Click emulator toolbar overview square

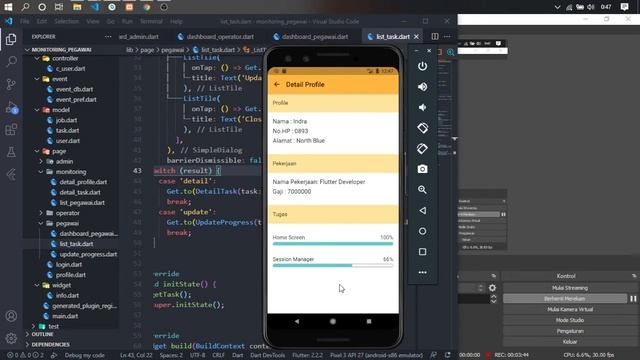pyautogui.click(x=422, y=252)
